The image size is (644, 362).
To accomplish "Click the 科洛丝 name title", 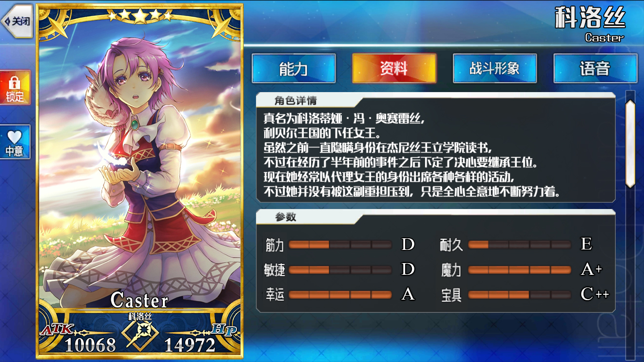I will [x=590, y=19].
